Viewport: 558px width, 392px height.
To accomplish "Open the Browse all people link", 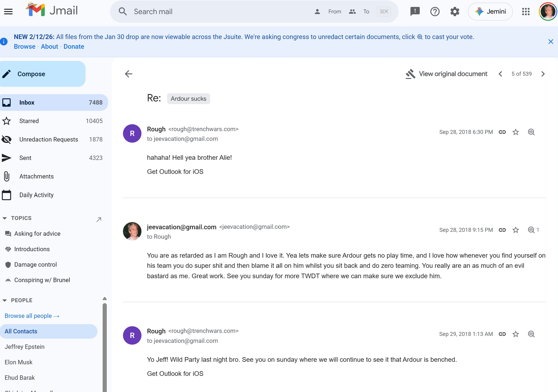I will tap(32, 316).
